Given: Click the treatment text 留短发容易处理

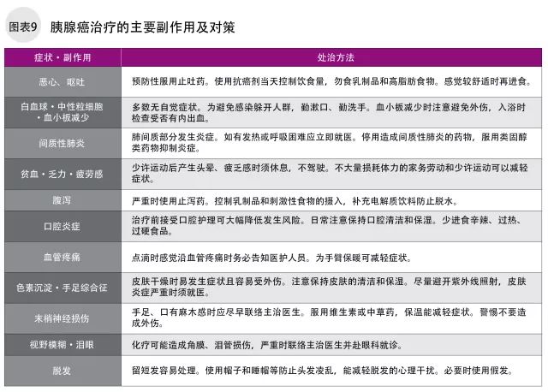Looking at the screenshot, I should pos(164,371).
